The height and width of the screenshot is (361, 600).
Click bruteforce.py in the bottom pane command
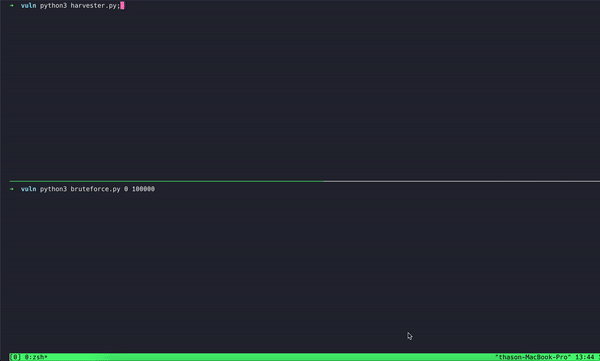(x=95, y=189)
